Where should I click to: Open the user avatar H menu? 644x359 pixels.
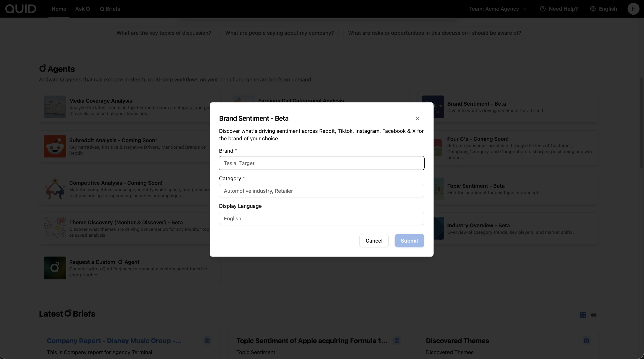point(633,9)
